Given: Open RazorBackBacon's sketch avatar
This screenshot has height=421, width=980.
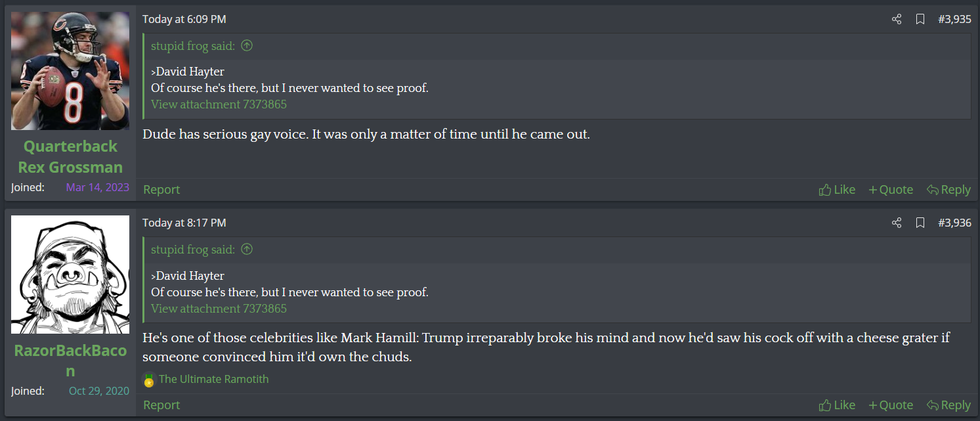Looking at the screenshot, I should pyautogui.click(x=70, y=275).
